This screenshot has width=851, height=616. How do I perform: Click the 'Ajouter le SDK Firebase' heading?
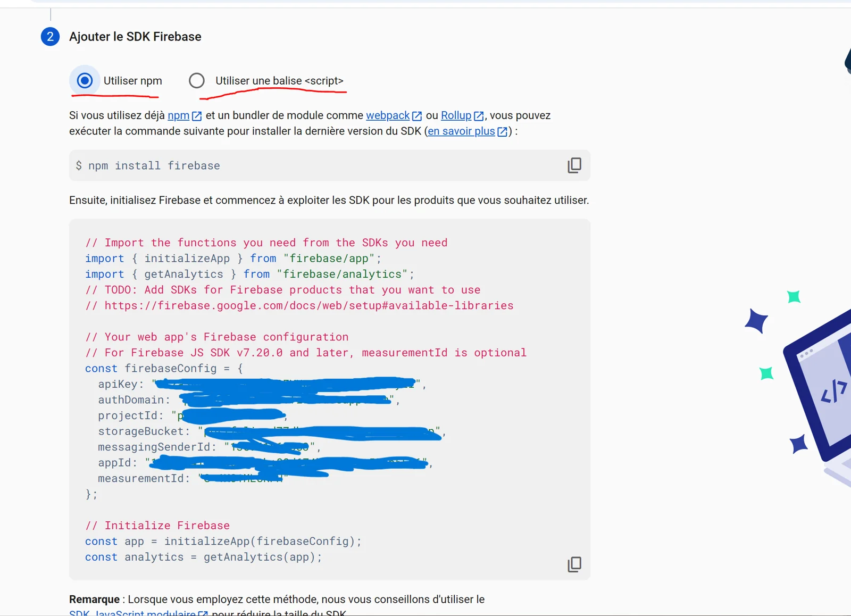pos(135,37)
